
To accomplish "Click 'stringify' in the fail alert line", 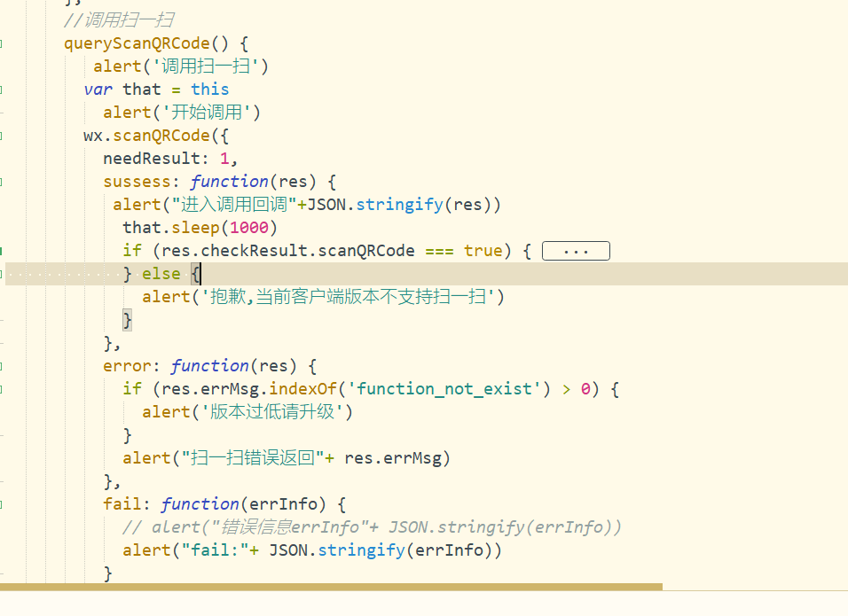I will [361, 550].
